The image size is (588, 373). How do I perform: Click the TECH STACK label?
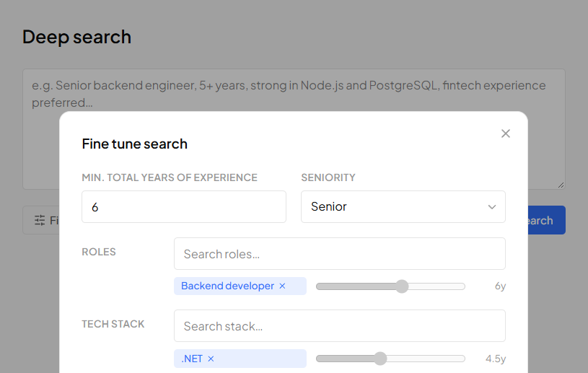tap(113, 324)
